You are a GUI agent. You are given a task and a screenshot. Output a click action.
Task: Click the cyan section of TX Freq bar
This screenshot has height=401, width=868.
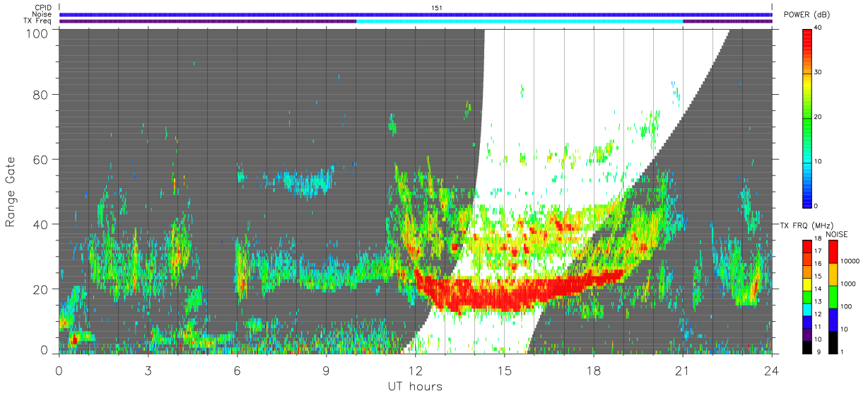point(520,21)
